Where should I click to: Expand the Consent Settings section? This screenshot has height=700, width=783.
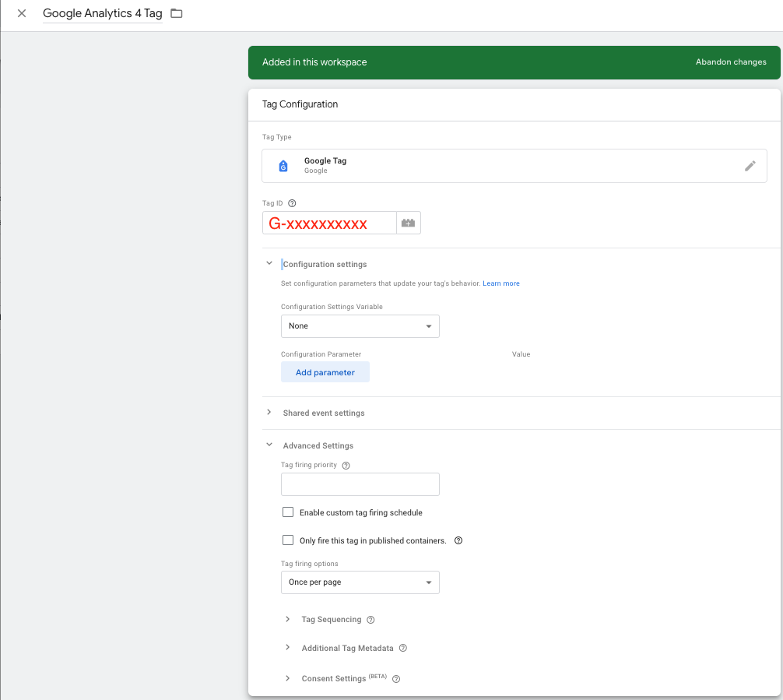(x=288, y=678)
